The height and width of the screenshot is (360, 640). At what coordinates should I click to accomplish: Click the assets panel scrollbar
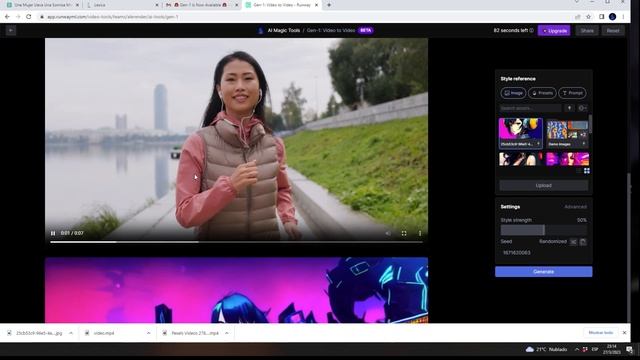(590, 124)
